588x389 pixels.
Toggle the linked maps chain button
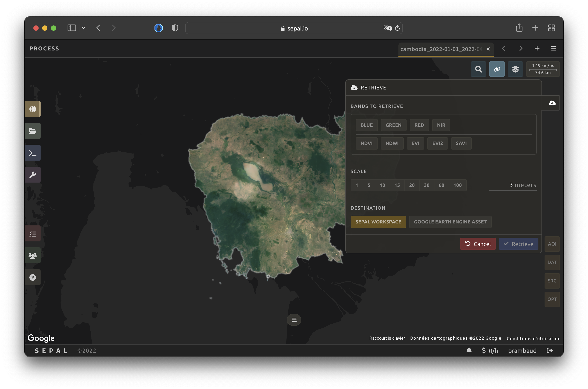pos(497,69)
